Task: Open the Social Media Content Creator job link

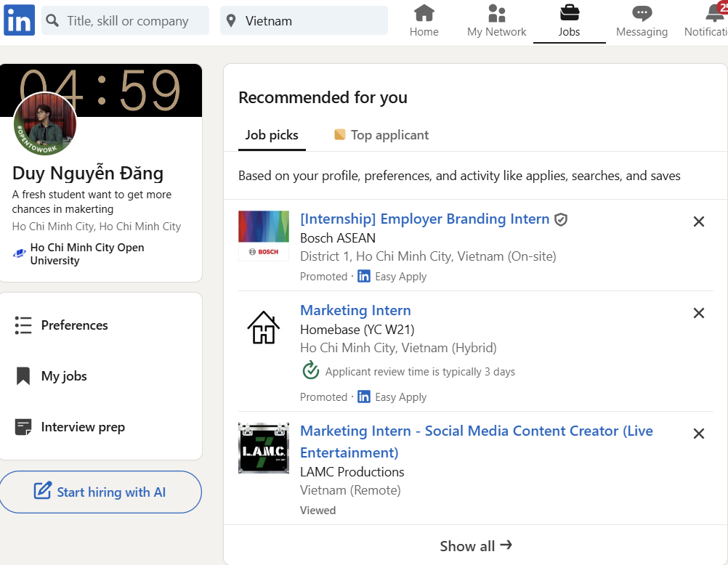Action: [x=477, y=442]
